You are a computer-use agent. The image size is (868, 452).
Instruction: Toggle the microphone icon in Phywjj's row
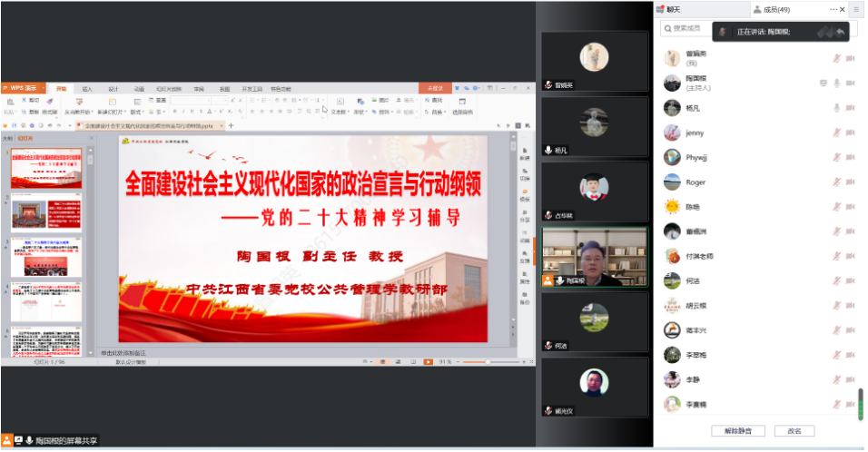coord(836,157)
